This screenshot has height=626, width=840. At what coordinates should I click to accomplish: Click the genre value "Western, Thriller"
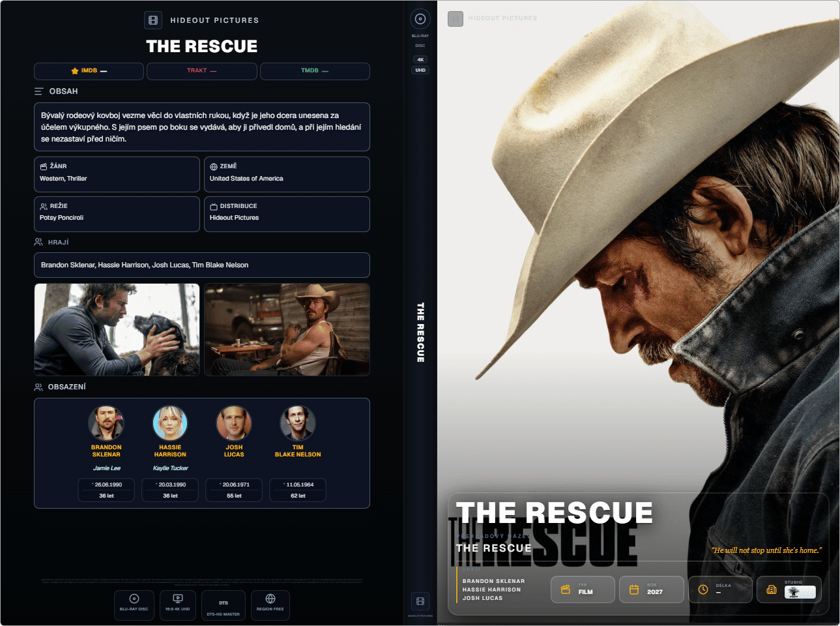[63, 179]
